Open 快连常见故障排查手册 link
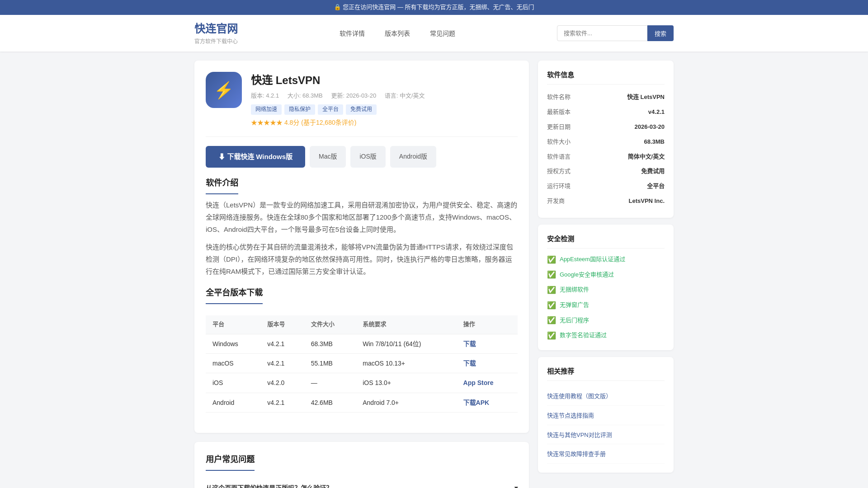Viewport: 868px width, 488px height. click(576, 454)
